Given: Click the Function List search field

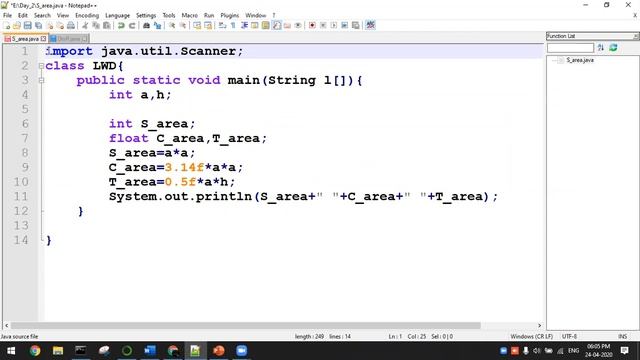Looking at the screenshot, I should tap(570, 48).
